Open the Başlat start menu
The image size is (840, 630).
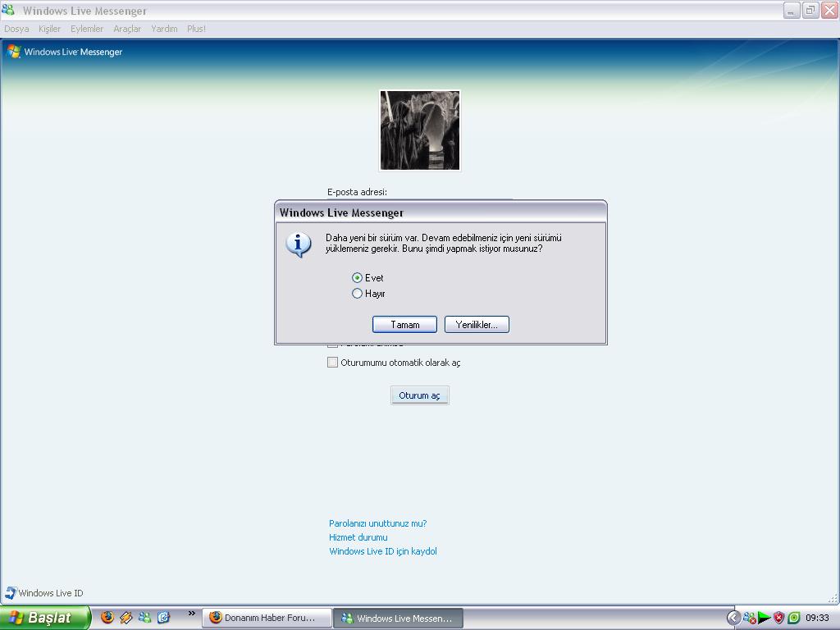(x=45, y=618)
